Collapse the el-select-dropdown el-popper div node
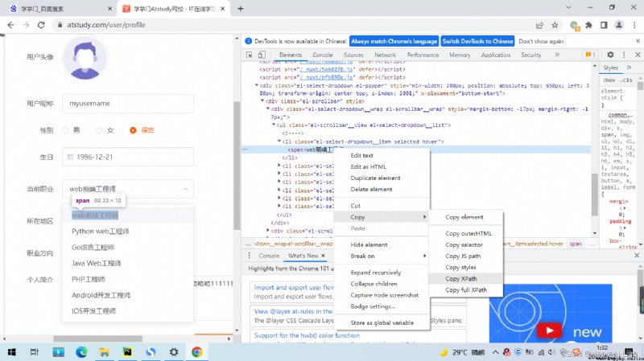644x361 pixels. point(257,85)
